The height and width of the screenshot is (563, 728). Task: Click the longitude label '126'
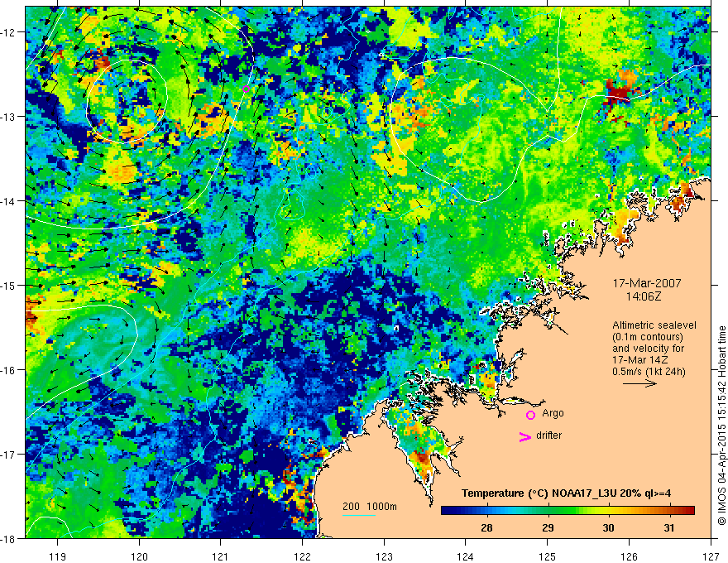point(629,556)
